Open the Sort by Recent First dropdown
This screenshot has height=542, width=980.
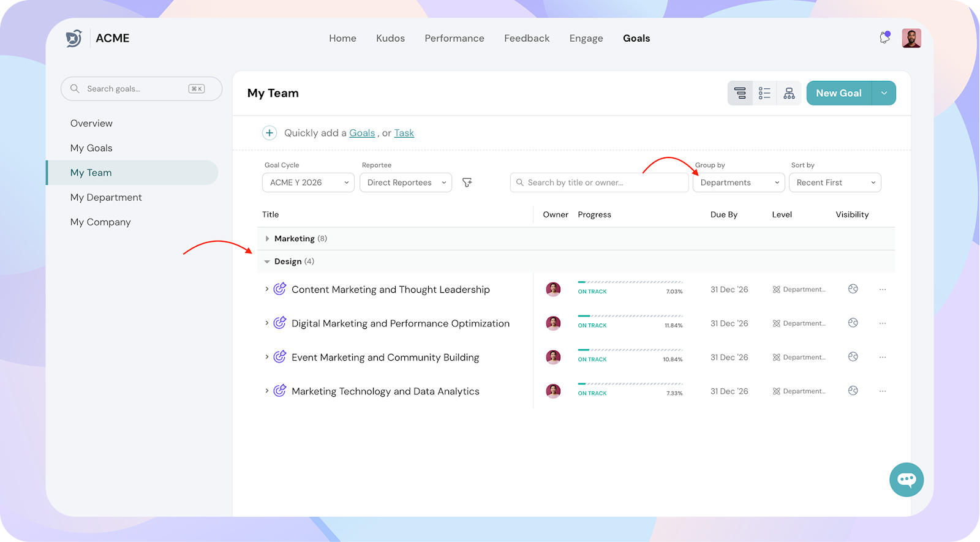835,183
